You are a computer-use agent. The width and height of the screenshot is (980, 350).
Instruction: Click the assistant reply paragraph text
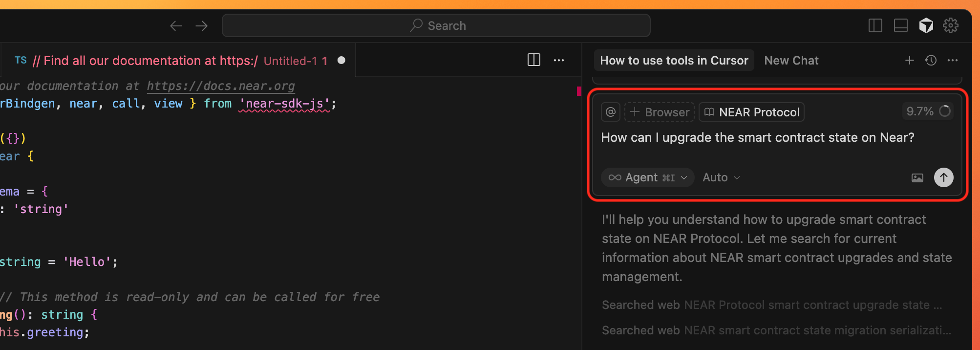point(776,248)
